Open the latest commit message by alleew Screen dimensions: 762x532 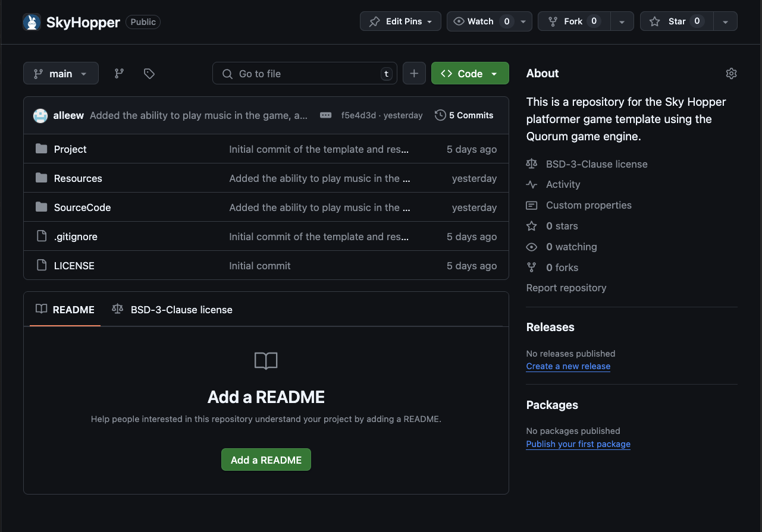199,115
